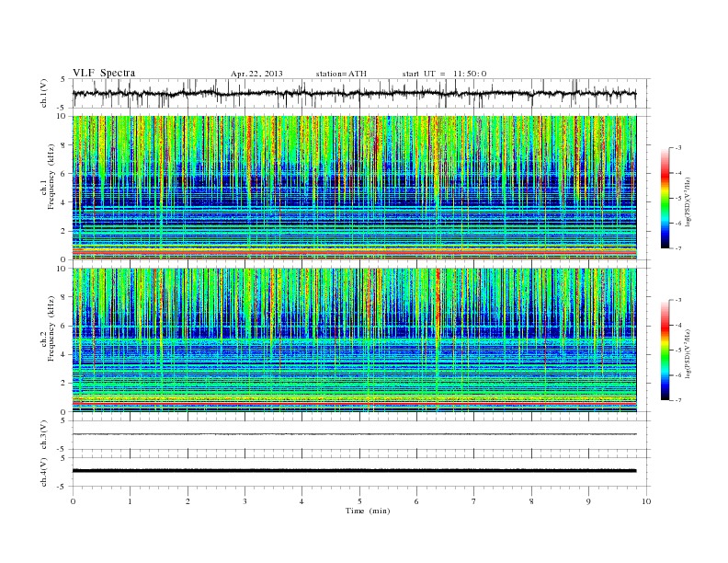This screenshot has height=563, width=728.
Task: Click the 'ch.1 Frequency (kHz)' axis label
Action: 48,177
